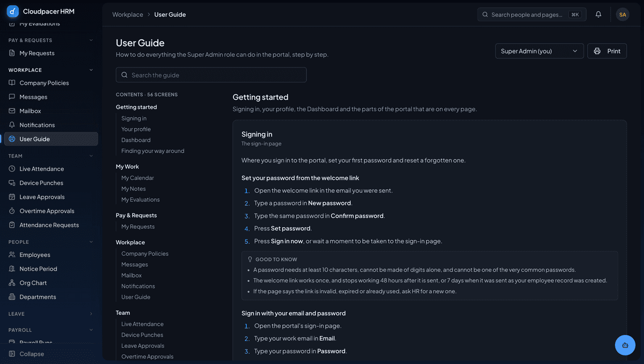This screenshot has width=644, height=364.
Task: Click the magnifier icon in header search
Action: tap(485, 14)
